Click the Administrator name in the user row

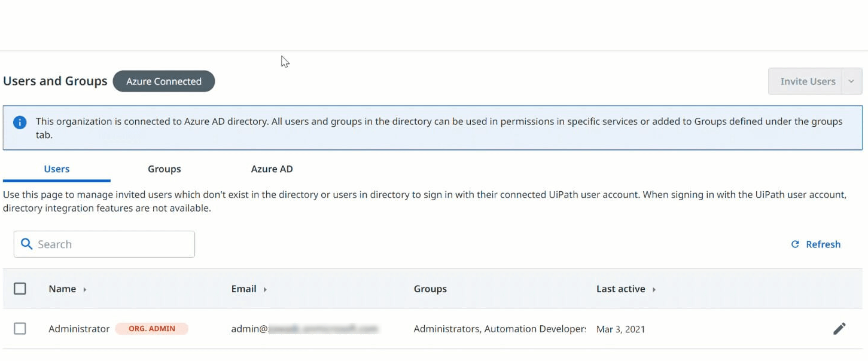pos(79,329)
